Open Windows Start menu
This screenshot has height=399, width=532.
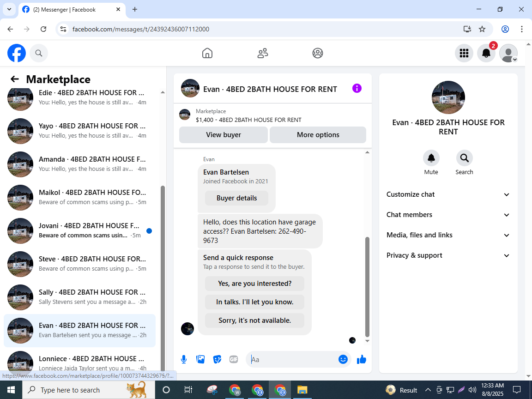pyautogui.click(x=11, y=390)
